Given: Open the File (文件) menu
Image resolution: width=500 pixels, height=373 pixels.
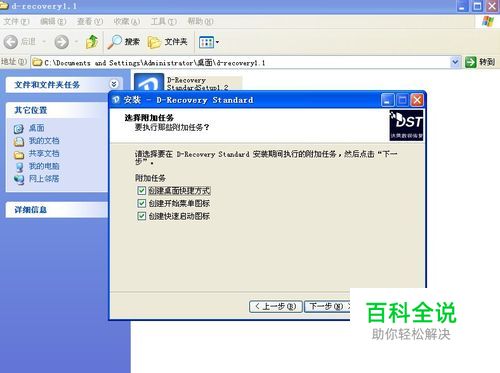Looking at the screenshot, I should (16, 22).
